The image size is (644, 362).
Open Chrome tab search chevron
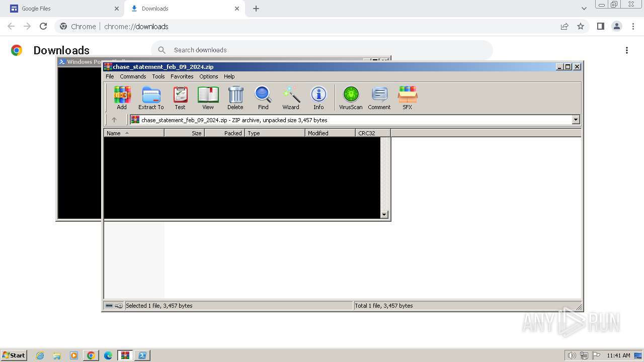pos(584,9)
